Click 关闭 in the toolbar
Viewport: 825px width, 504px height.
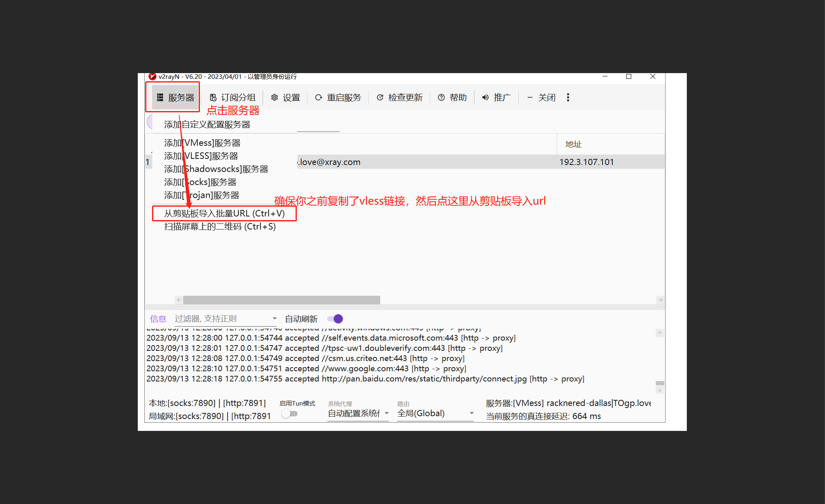point(541,98)
